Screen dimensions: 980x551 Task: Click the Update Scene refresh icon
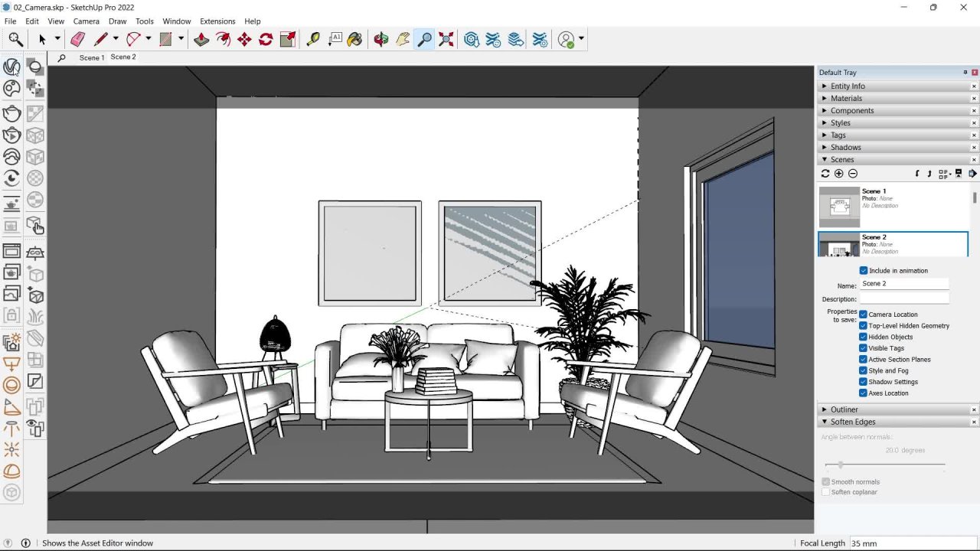pyautogui.click(x=825, y=174)
